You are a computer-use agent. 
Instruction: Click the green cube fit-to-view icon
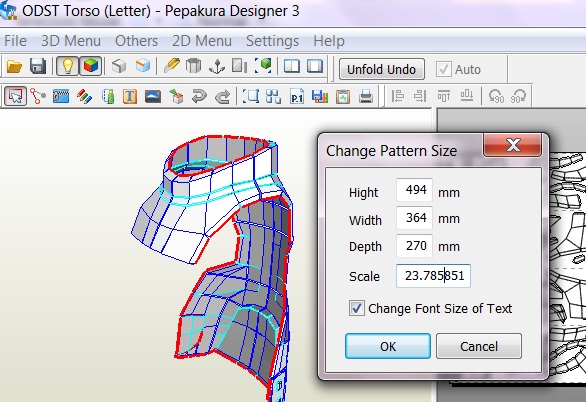coord(263,65)
